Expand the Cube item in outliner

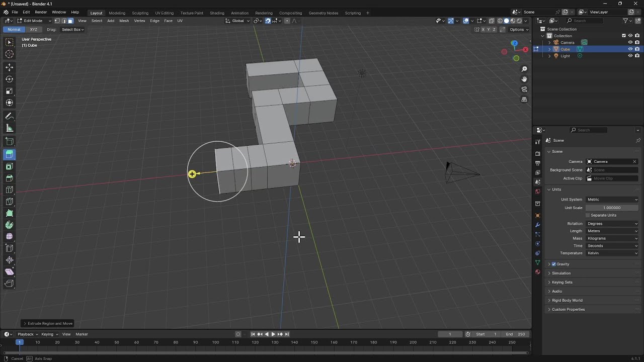click(x=549, y=49)
